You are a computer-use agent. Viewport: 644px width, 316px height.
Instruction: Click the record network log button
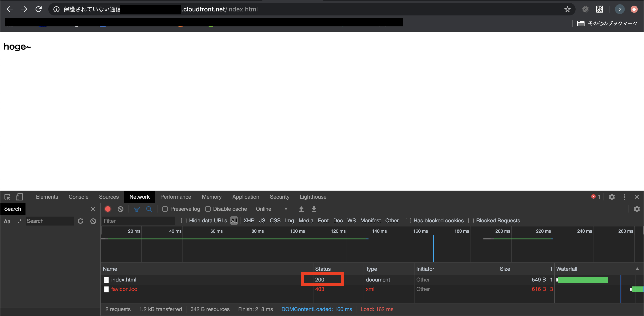pyautogui.click(x=108, y=209)
